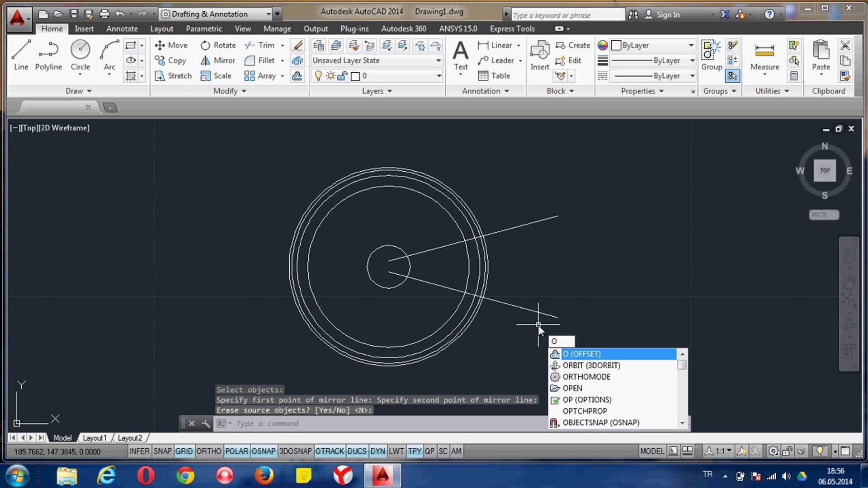
Task: Expand the Draw panel flyout
Action: pyautogui.click(x=79, y=91)
